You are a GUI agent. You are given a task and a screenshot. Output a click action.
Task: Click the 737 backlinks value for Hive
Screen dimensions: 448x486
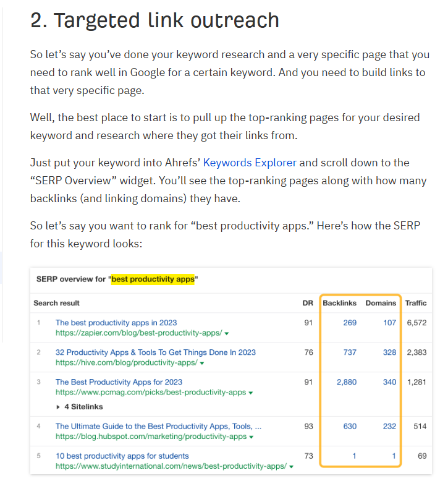tap(350, 352)
